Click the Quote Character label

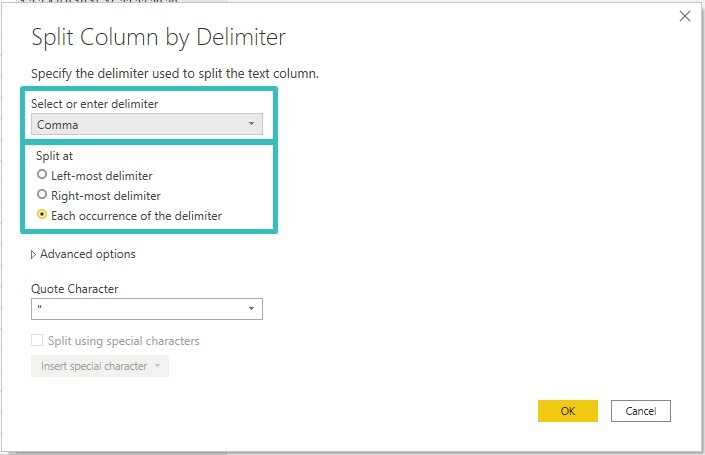coord(75,289)
